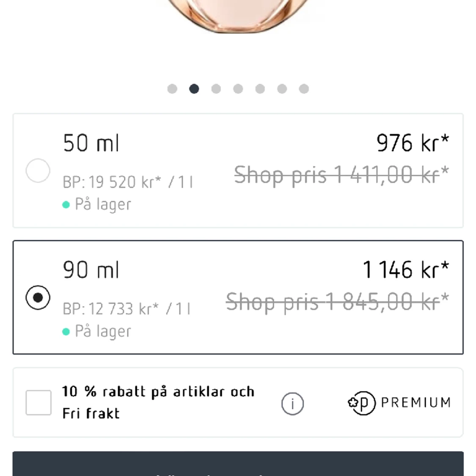Go to fourth image carousel dot
The image size is (476, 476).
pos(238,89)
